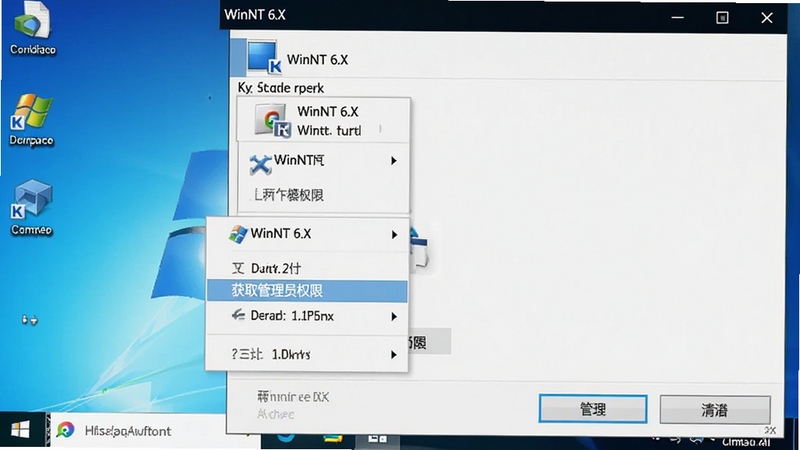Open the Windows Start button

tap(20, 431)
